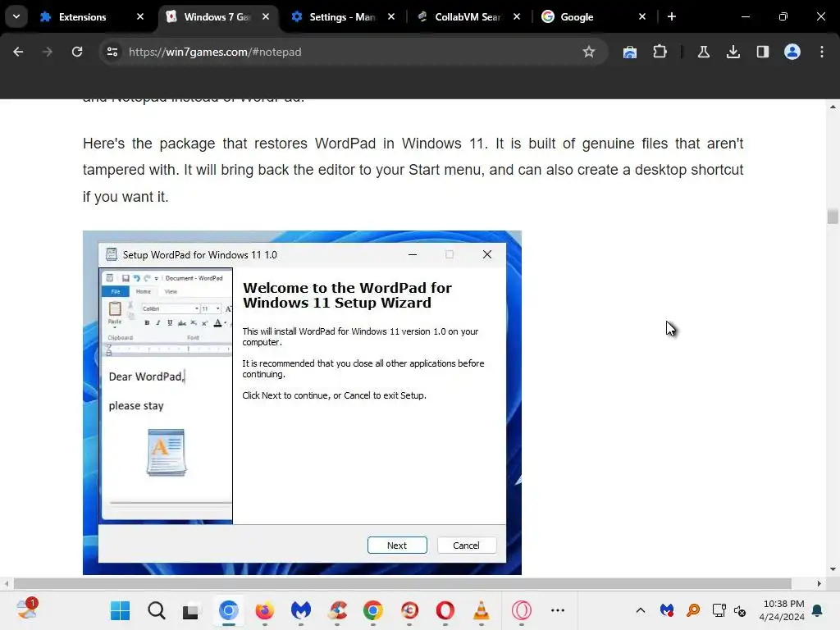The width and height of the screenshot is (840, 630).
Task: Open the tab search dropdown arrow
Action: click(x=16, y=16)
